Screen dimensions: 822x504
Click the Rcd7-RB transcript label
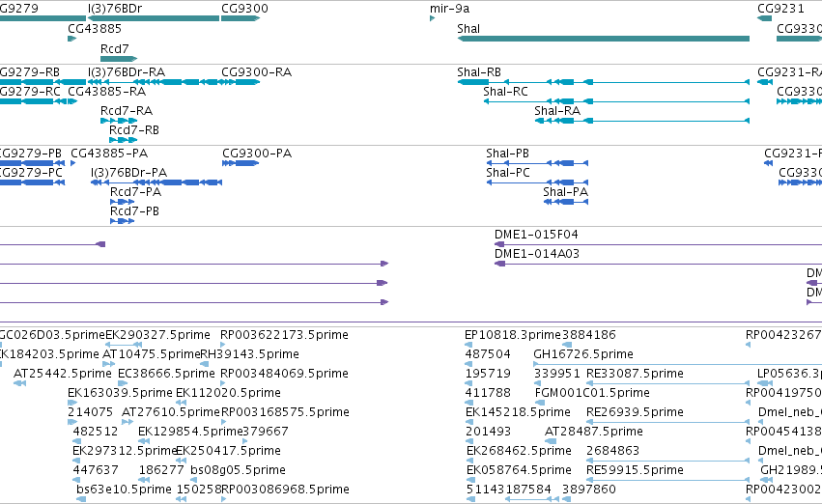(133, 130)
